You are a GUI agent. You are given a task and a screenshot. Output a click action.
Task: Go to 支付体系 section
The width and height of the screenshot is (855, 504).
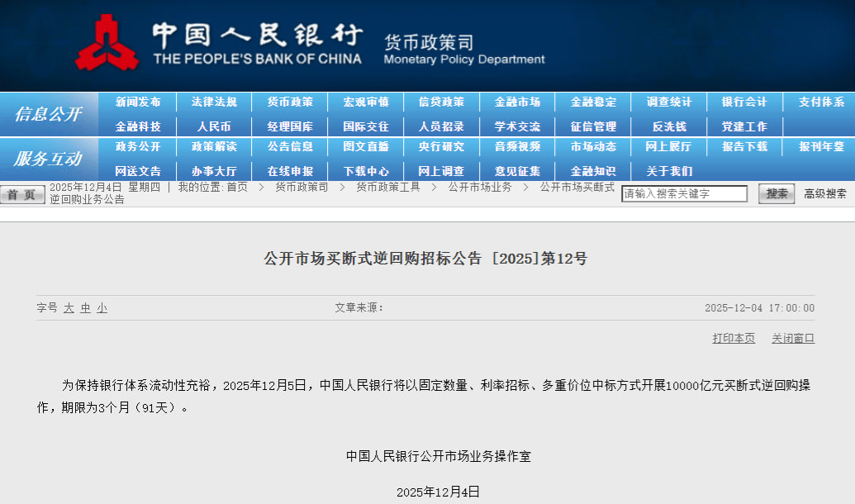coord(821,102)
